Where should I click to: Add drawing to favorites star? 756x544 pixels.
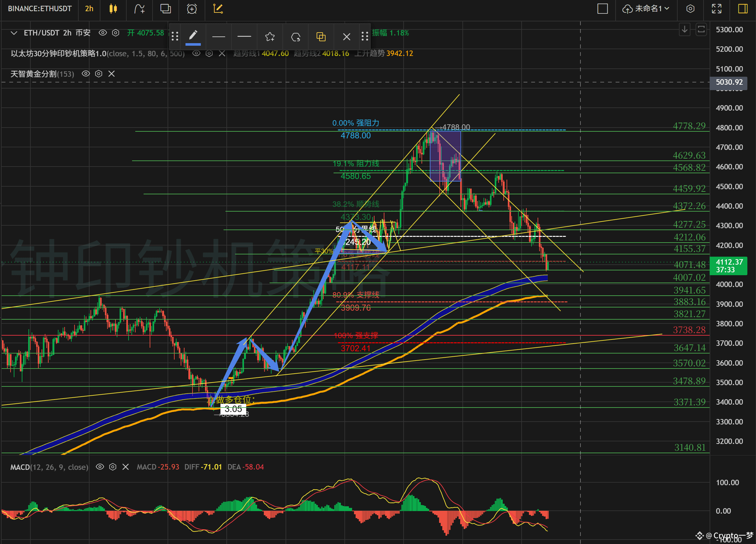point(270,36)
